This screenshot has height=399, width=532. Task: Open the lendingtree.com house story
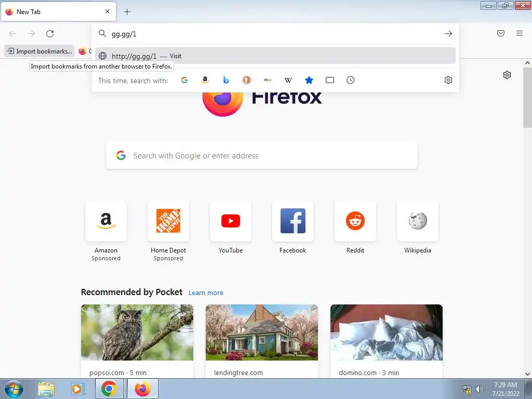(x=262, y=341)
